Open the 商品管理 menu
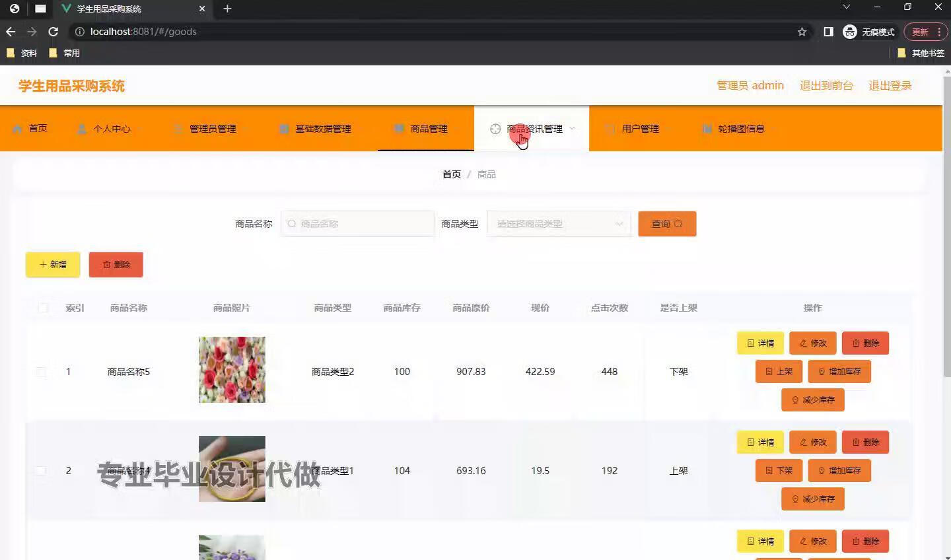The height and width of the screenshot is (560, 951). (x=426, y=129)
